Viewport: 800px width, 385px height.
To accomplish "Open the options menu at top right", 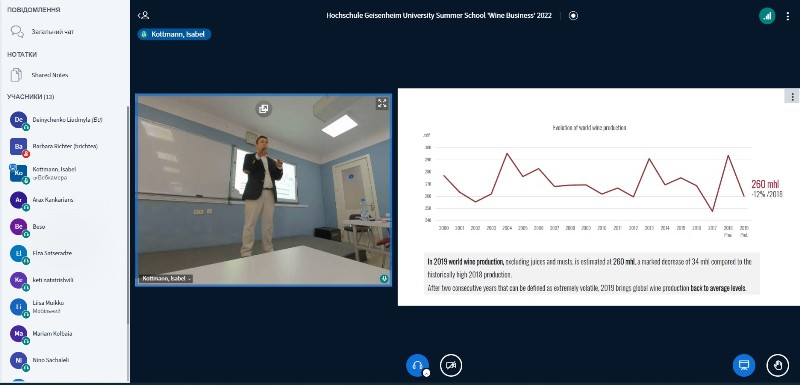I will tap(788, 16).
